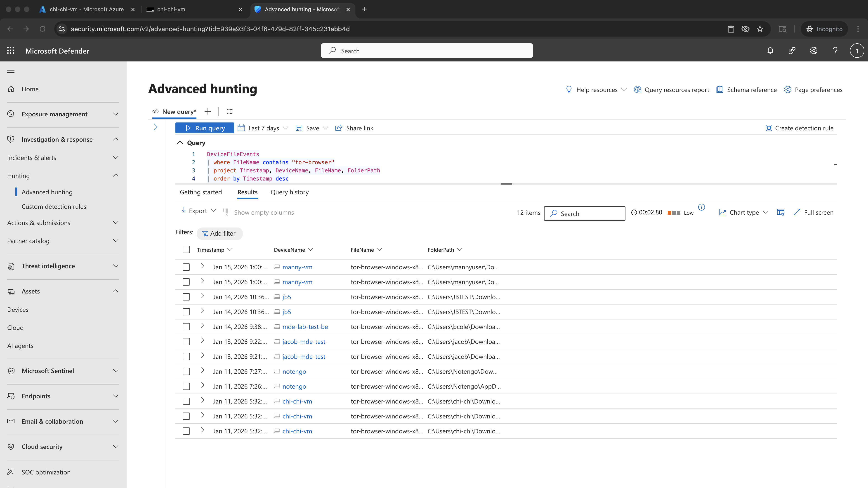Open the app launcher waffle icon
This screenshot has width=868, height=488.
coord(11,51)
